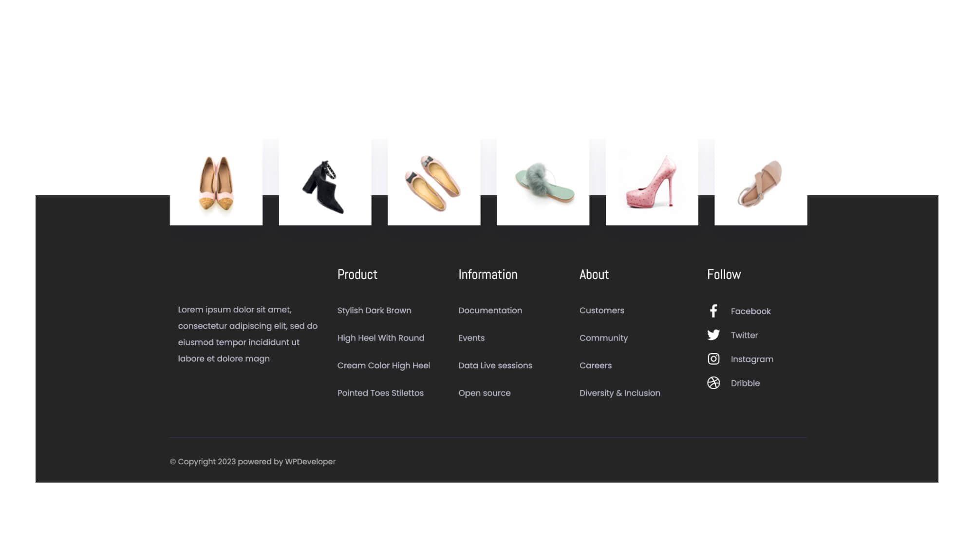This screenshot has width=974, height=560.
Task: Open the Documentation page
Action: pyautogui.click(x=490, y=310)
